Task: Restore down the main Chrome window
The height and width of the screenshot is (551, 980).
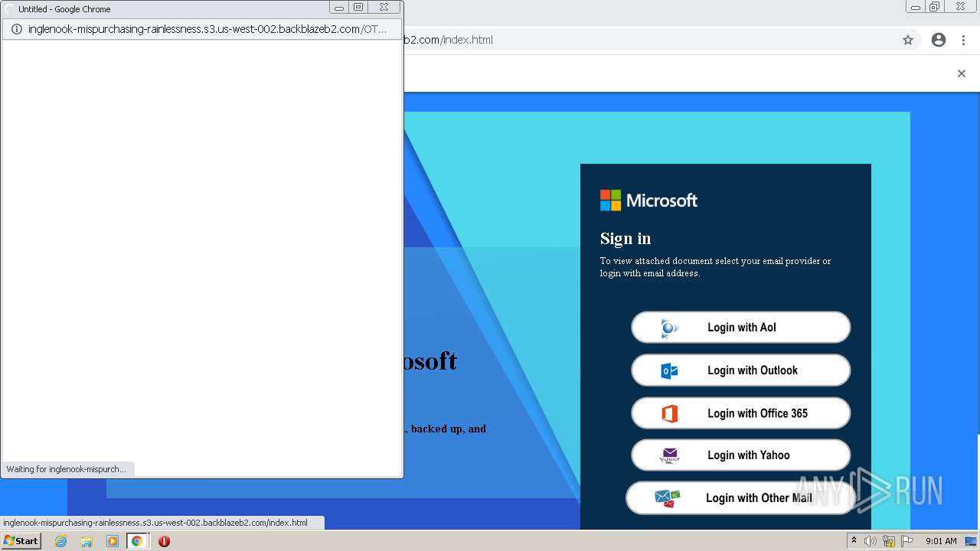Action: (x=934, y=7)
